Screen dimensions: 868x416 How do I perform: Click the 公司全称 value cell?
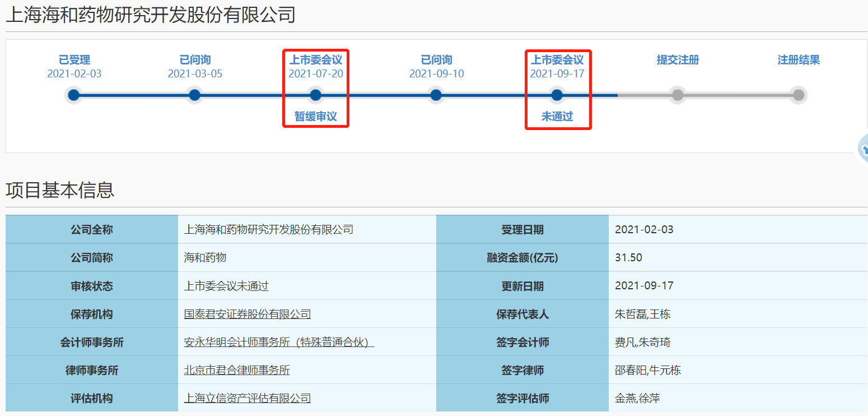tap(307, 230)
